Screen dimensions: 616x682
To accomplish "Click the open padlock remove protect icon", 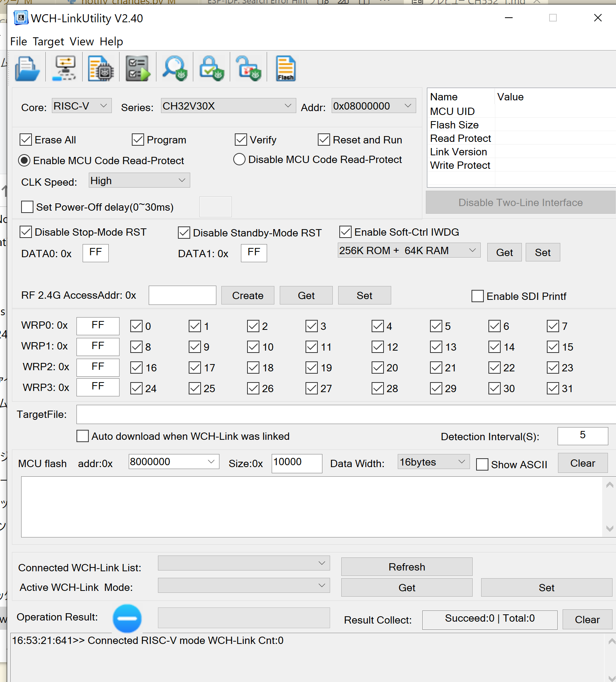I will point(248,69).
